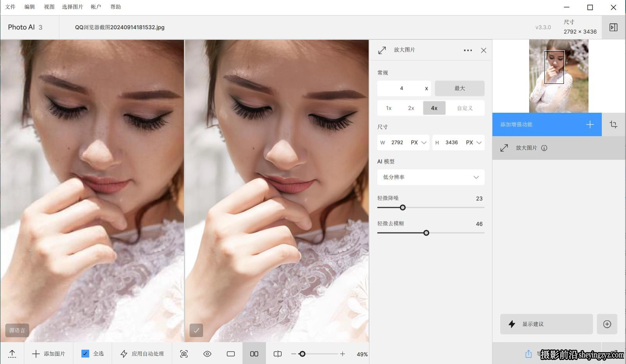Click the zoom in plus icon
626x364 pixels.
coord(342,354)
